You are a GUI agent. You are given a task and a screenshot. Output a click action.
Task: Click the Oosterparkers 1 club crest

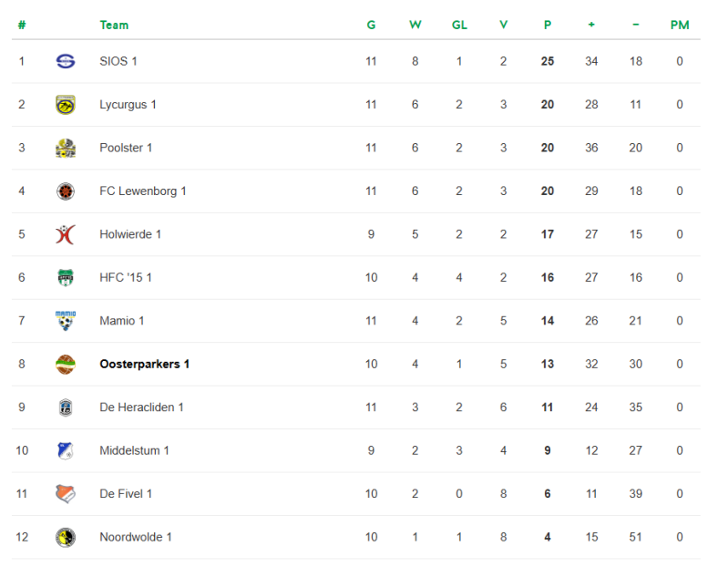pos(66,365)
